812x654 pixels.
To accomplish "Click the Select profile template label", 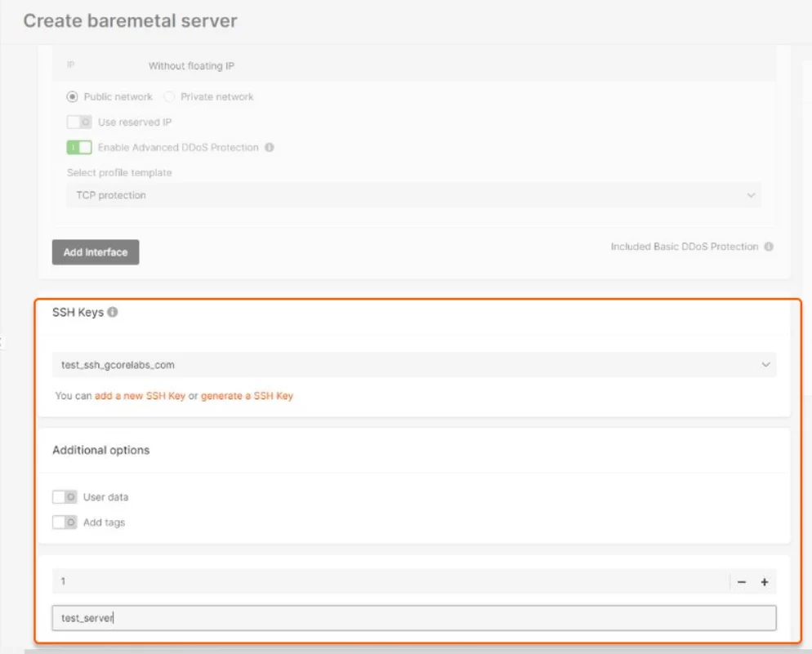I will point(119,173).
